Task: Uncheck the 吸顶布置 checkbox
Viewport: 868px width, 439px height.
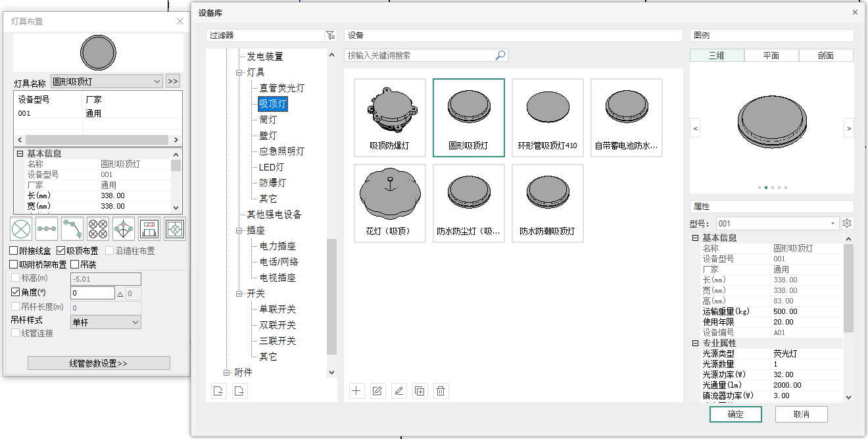Action: tap(61, 251)
